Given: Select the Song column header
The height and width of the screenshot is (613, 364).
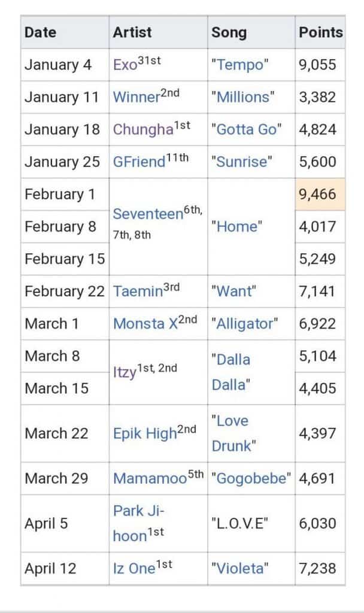Looking at the screenshot, I should tap(229, 33).
